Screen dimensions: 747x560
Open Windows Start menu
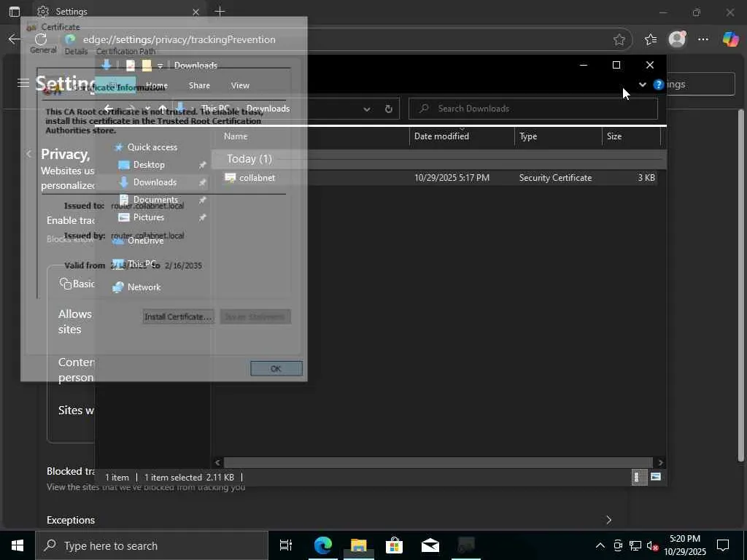pyautogui.click(x=18, y=545)
